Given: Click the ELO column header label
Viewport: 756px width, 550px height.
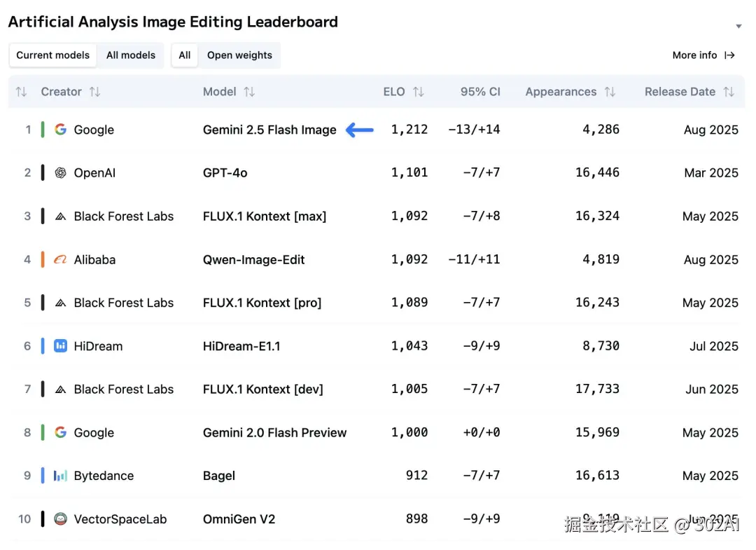Looking at the screenshot, I should click(x=394, y=92).
